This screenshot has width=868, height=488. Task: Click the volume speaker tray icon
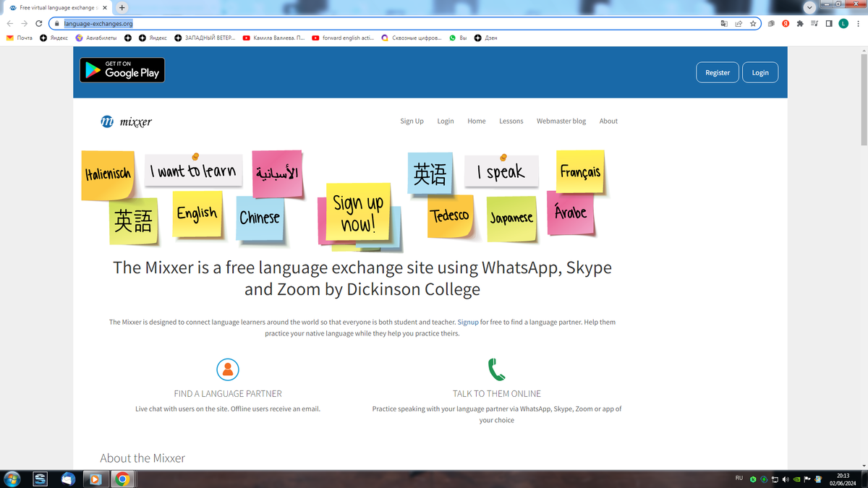[786, 479]
